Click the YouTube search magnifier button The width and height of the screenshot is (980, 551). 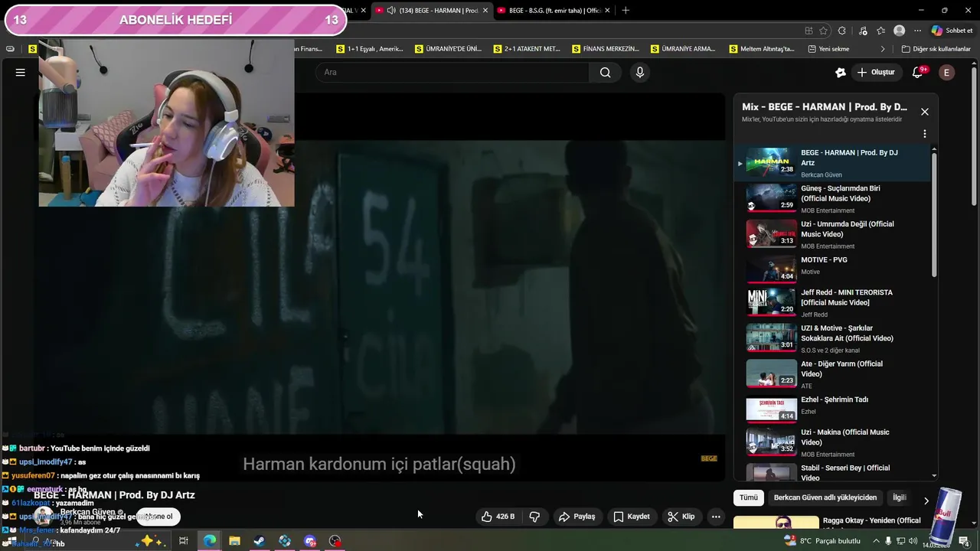pyautogui.click(x=606, y=72)
